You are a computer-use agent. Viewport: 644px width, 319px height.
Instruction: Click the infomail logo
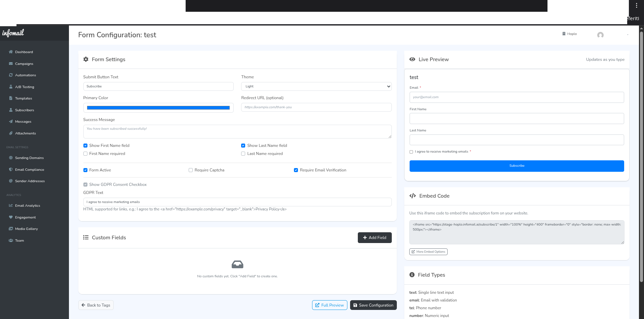13,33
